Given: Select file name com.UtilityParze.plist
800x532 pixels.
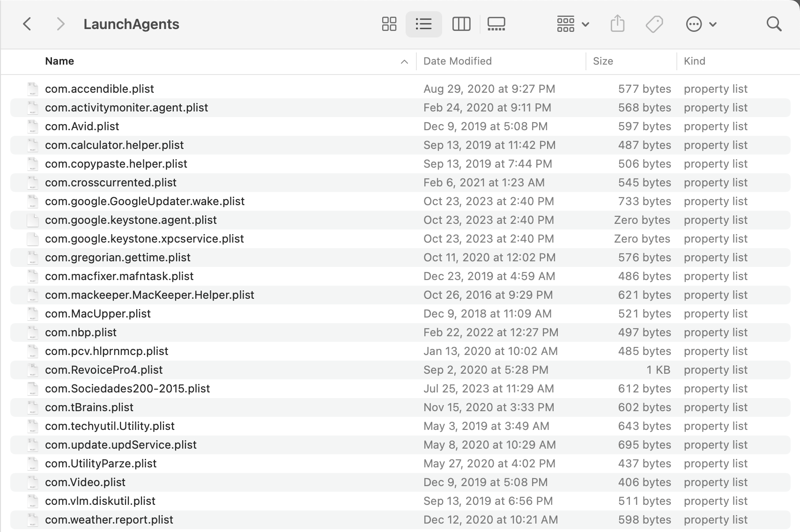Looking at the screenshot, I should (x=101, y=464).
